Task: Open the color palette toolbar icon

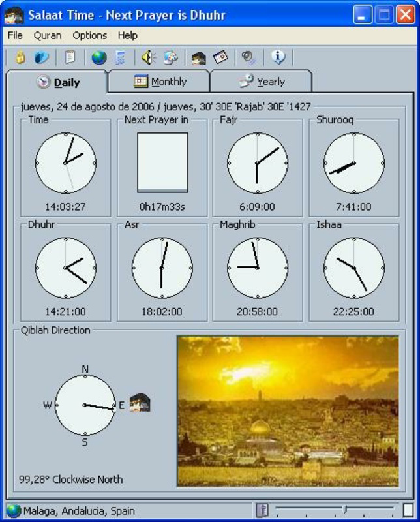Action: pos(171,57)
